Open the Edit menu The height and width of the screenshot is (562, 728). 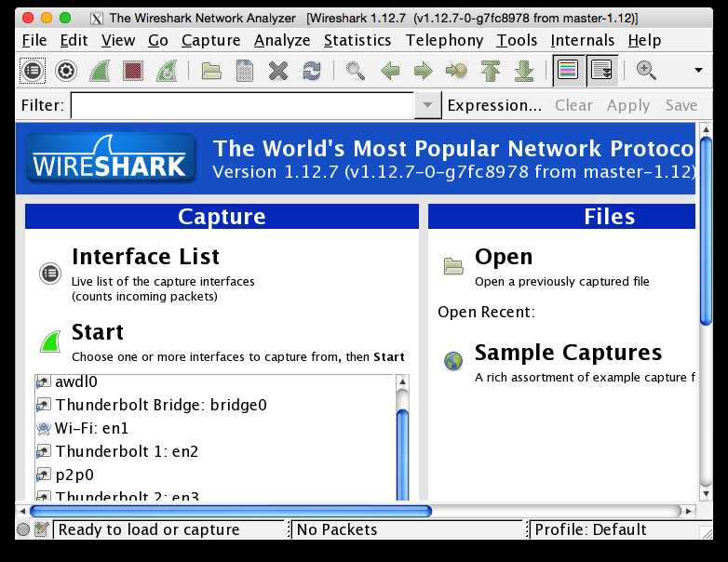coord(74,40)
